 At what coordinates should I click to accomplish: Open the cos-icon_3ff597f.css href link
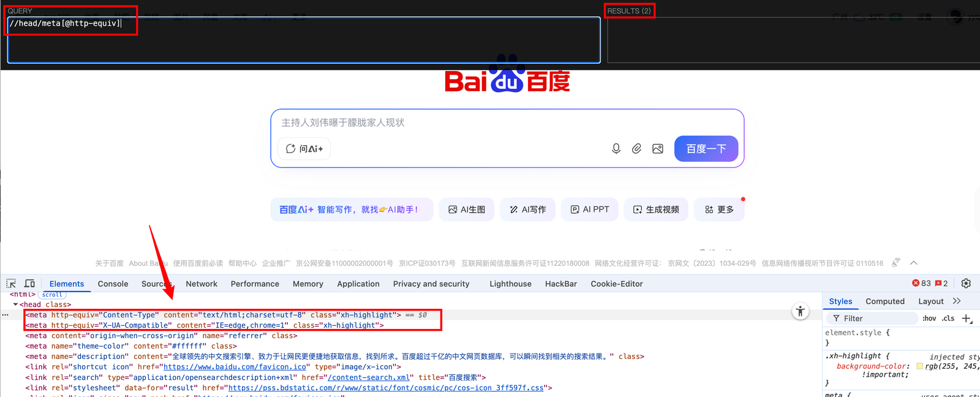(x=386, y=388)
